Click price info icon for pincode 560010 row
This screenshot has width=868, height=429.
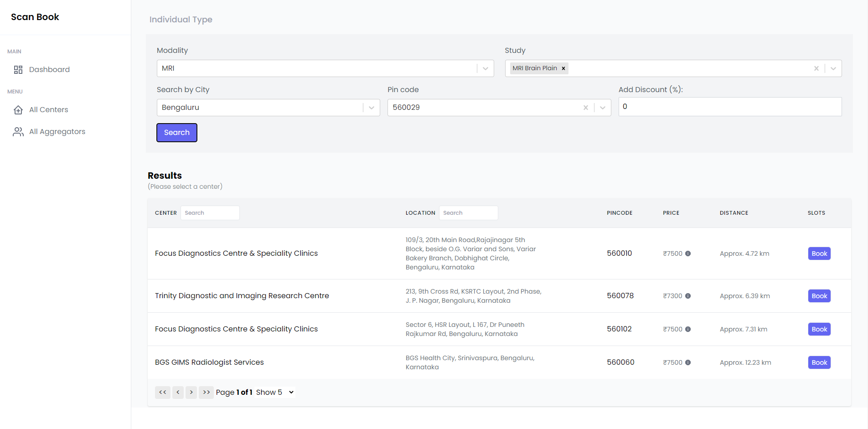[688, 253]
